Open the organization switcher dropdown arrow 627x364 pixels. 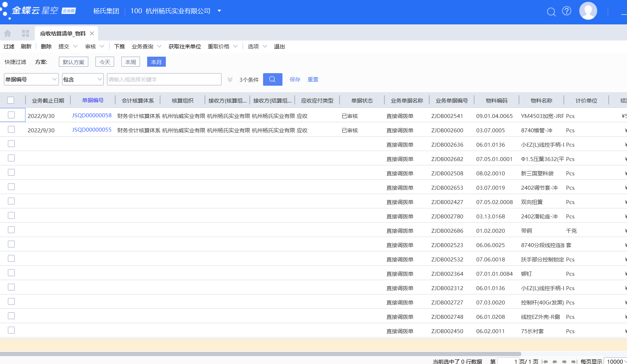coord(219,11)
